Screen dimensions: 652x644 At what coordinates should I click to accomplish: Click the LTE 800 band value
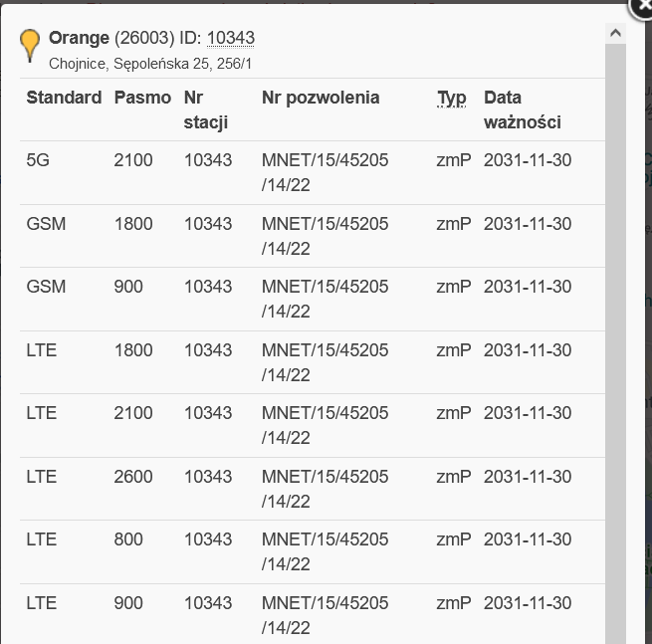tap(128, 539)
